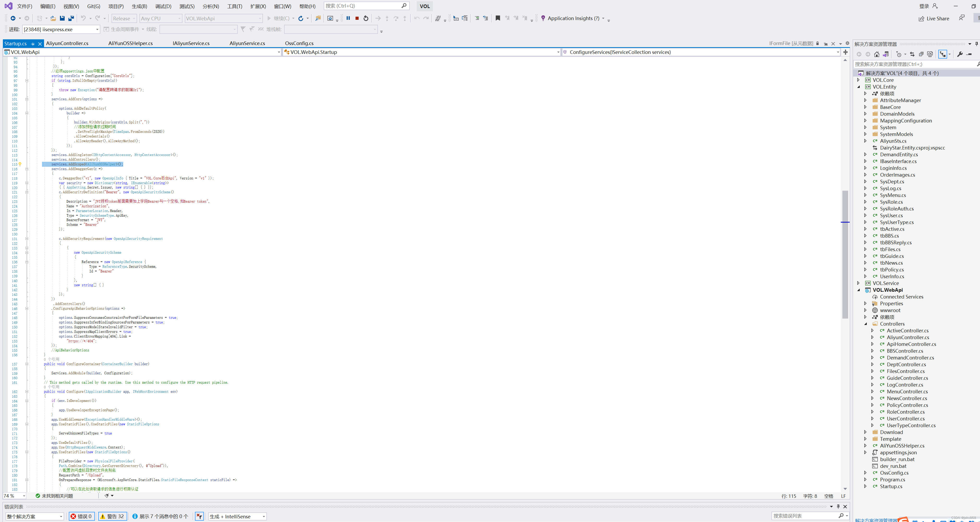Pause debugging with the Break All icon

tap(348, 18)
